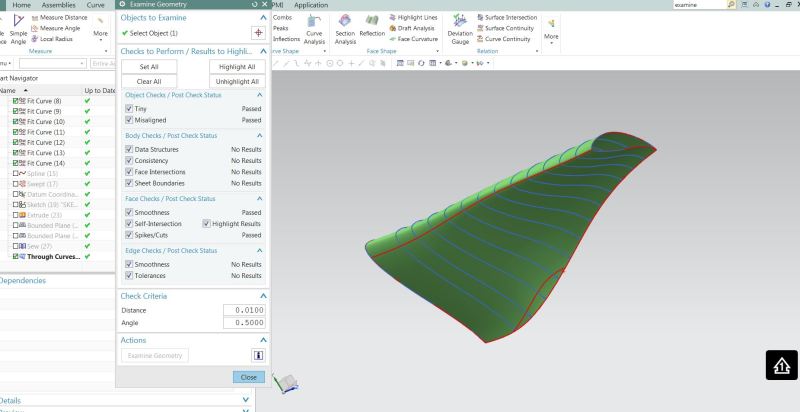
Task: Click the select object crosshair icon
Action: pos(258,33)
